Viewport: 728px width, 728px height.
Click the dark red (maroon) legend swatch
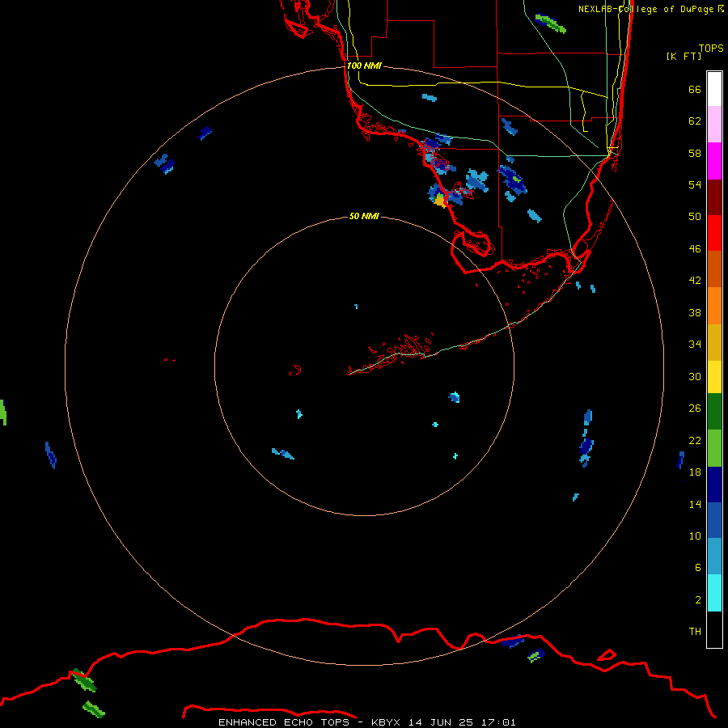click(x=714, y=197)
